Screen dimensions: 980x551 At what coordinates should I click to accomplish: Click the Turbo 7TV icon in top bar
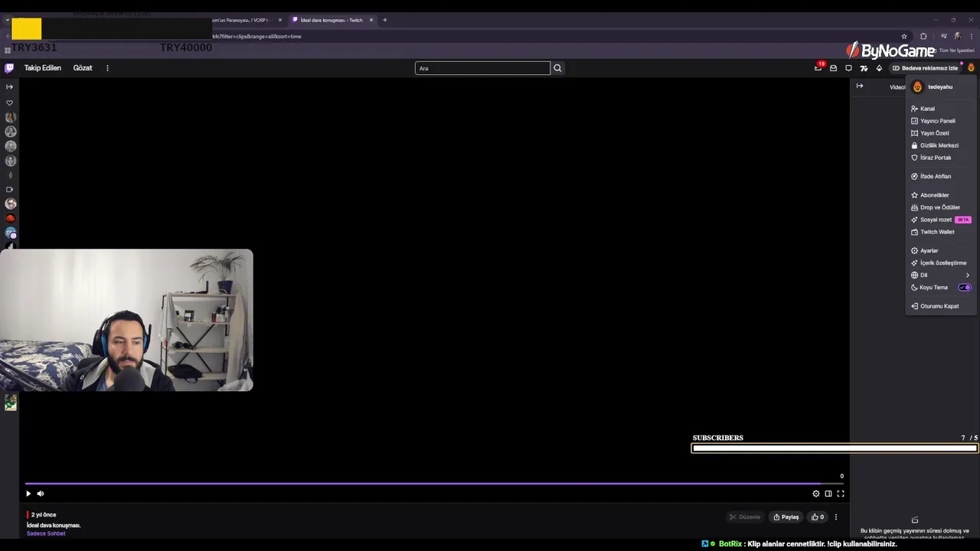[x=864, y=68]
